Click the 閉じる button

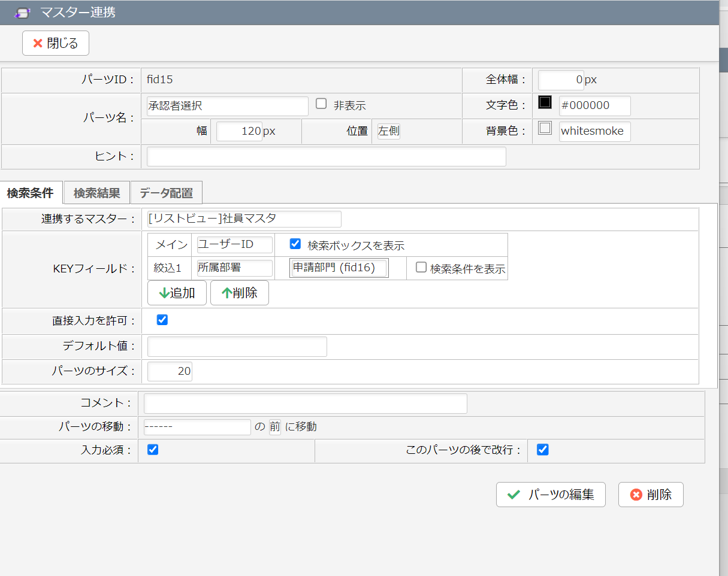click(x=56, y=43)
